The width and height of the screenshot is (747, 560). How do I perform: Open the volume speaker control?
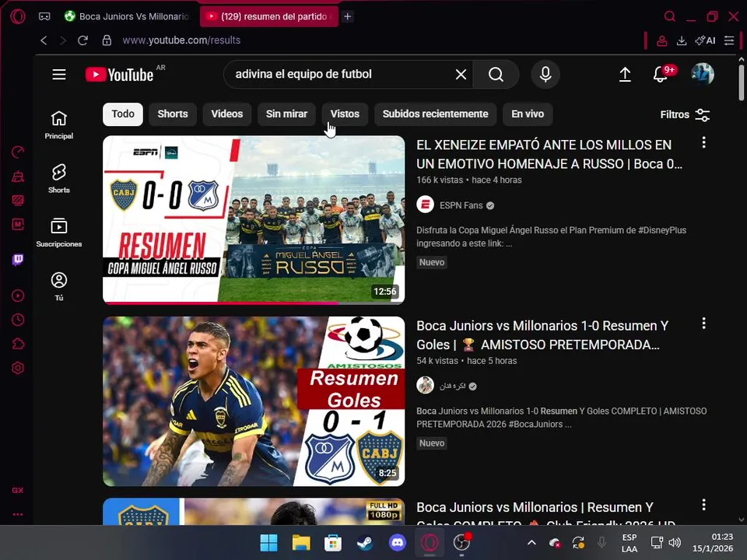click(675, 542)
